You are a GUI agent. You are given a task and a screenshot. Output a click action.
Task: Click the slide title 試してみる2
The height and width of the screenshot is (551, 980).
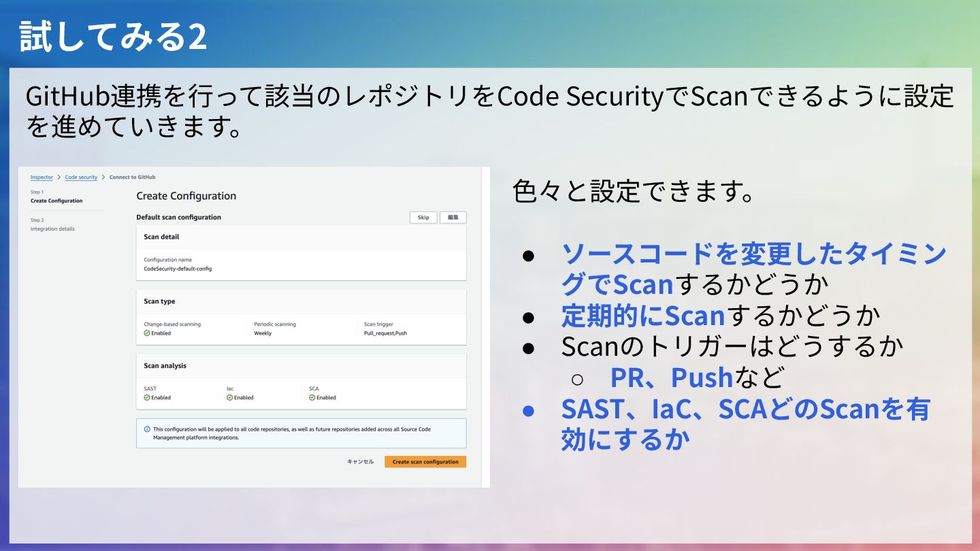tap(113, 36)
